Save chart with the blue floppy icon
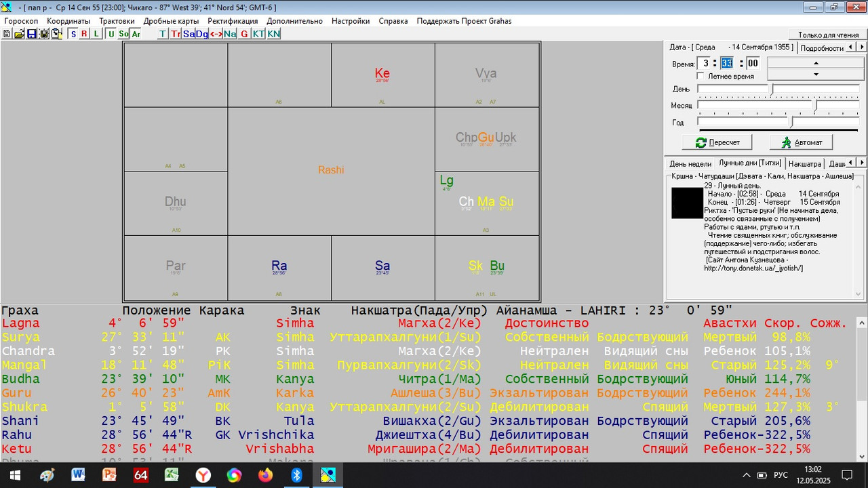 point(31,34)
